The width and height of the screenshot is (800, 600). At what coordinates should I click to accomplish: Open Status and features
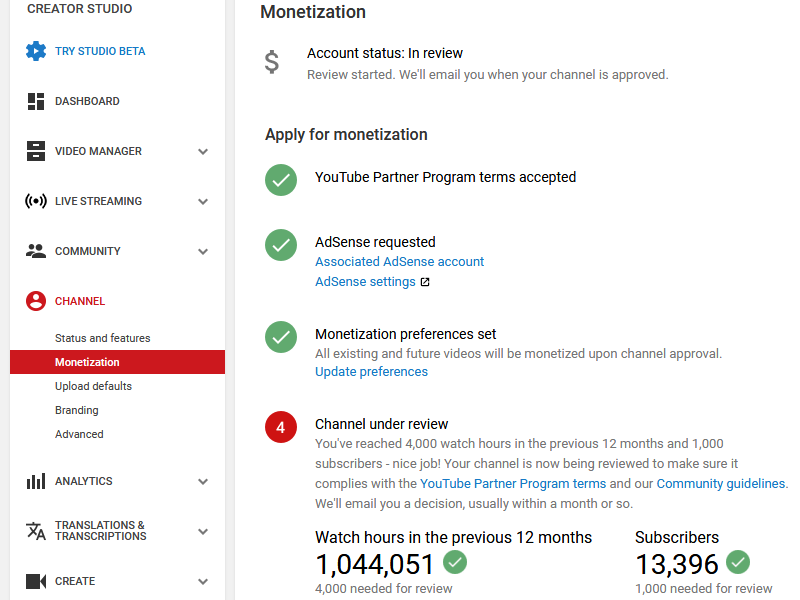(103, 338)
